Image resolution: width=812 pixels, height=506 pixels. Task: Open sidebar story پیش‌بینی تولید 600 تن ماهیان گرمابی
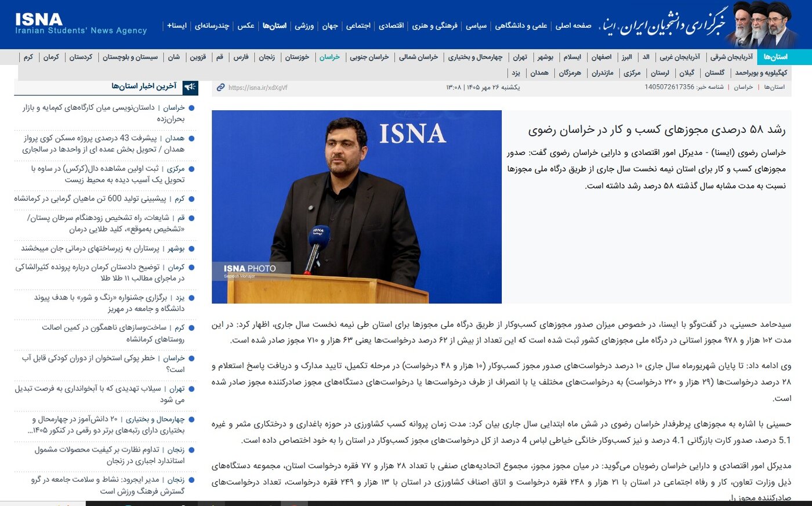click(x=100, y=198)
